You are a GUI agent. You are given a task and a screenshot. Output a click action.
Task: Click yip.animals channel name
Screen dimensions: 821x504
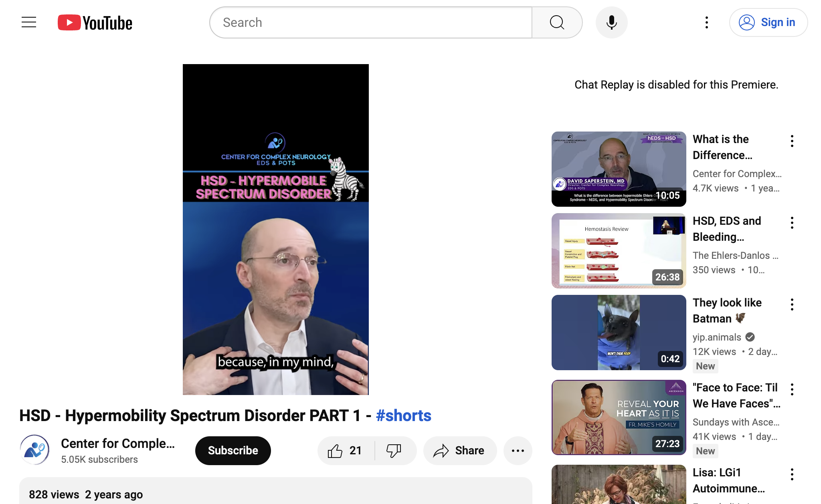coord(717,337)
